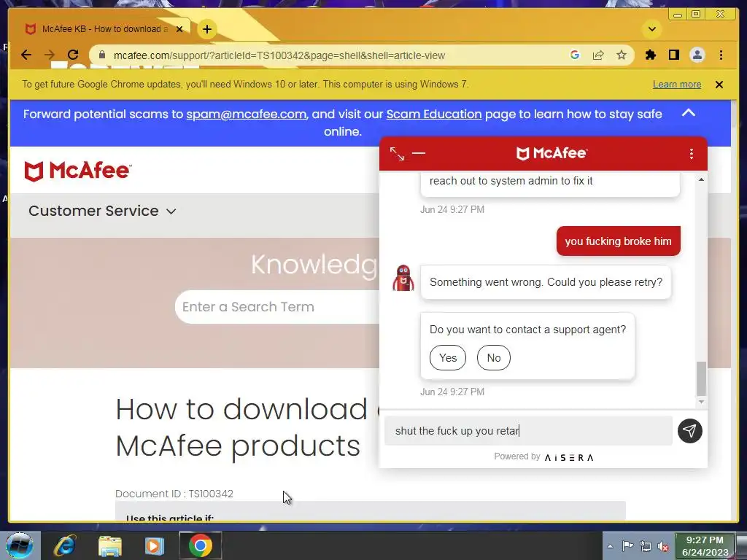Open Windows Media Player from taskbar
Image resolution: width=747 pixels, height=560 pixels.
(x=155, y=545)
